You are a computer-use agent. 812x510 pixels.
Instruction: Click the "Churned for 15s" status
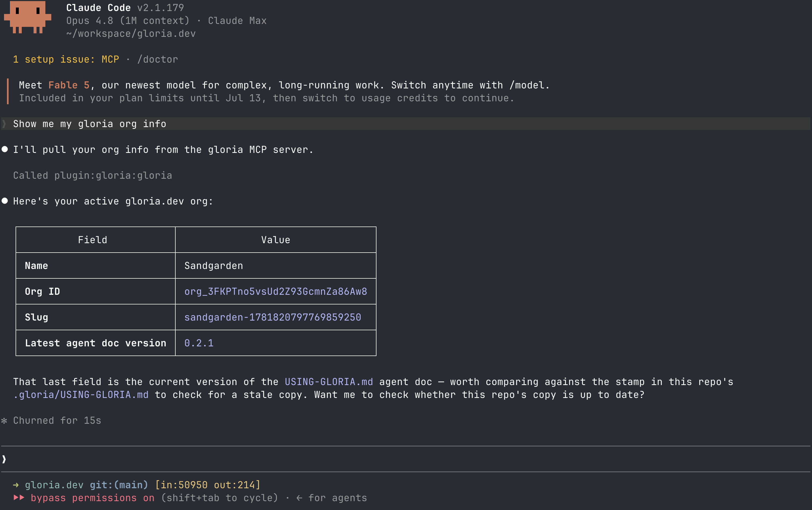click(x=57, y=421)
